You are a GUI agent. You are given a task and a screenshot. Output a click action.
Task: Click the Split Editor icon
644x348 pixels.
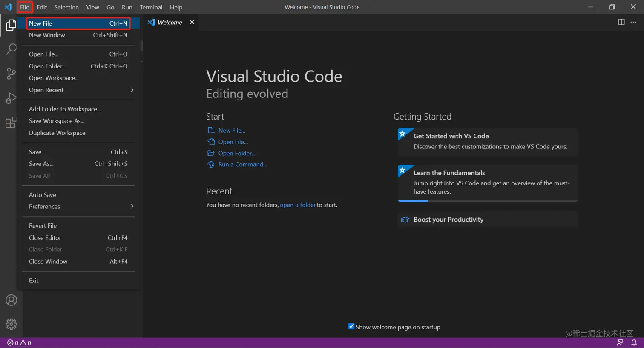tap(621, 22)
